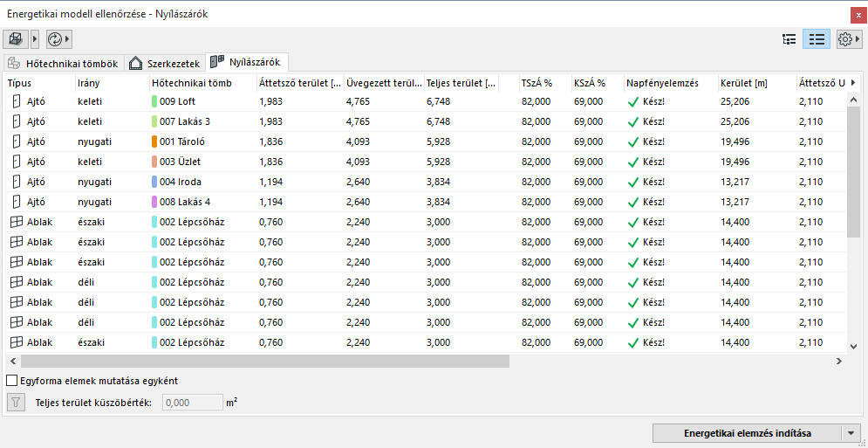This screenshot has height=448, width=868.
Task: Expand arrow next to 3D model button
Action: 35,39
